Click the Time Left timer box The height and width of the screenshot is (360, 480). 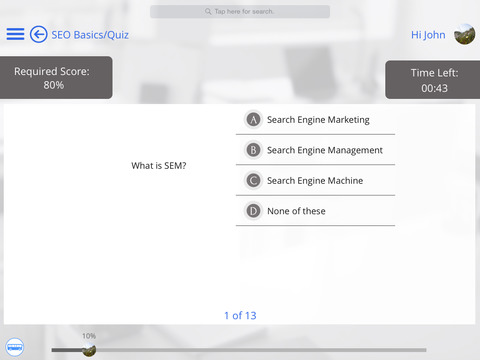(x=433, y=80)
